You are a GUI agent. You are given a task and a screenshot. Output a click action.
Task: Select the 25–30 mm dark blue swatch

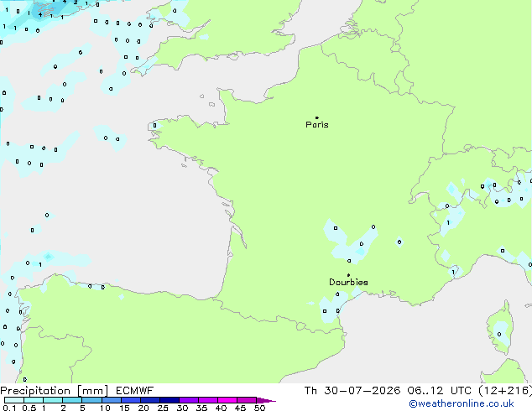pyautogui.click(x=170, y=400)
